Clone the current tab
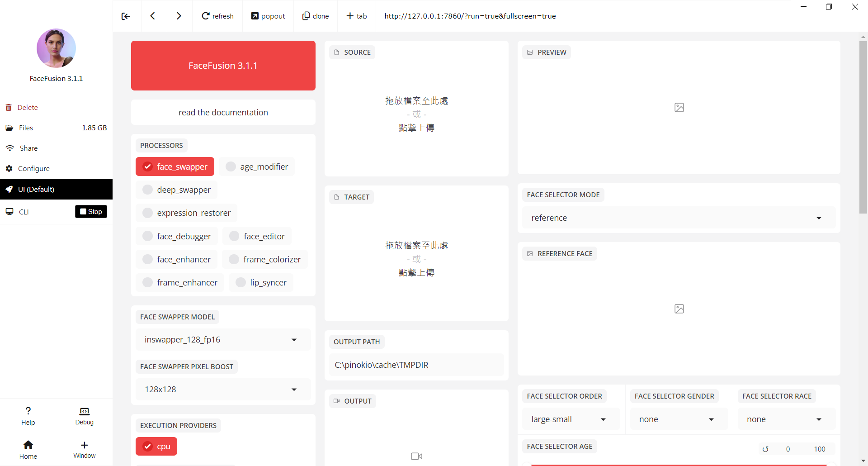Screen dimensions: 868x466 click(316, 16)
